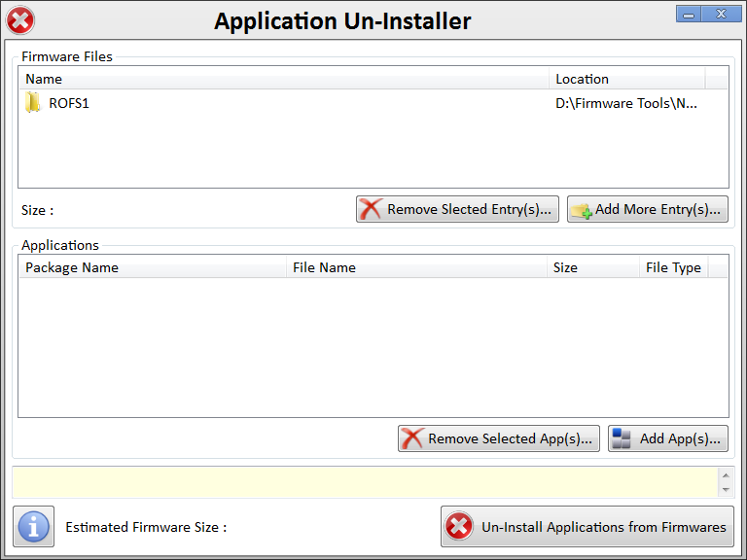Click Remove Slected Entry(s) button

457,209
